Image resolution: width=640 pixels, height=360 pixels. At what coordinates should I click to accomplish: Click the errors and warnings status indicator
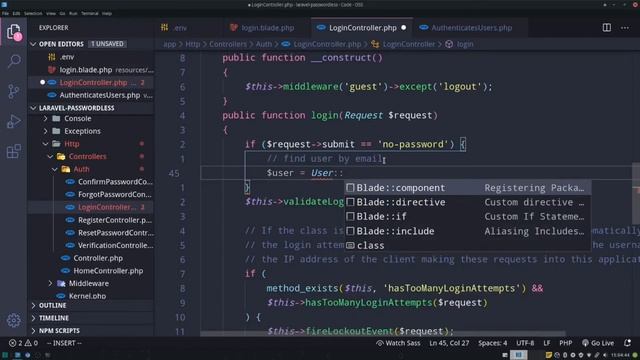tap(23, 343)
